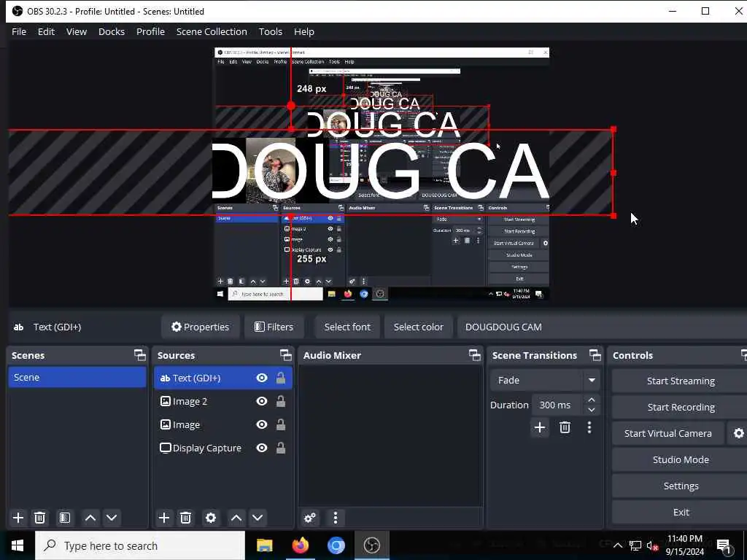Image resolution: width=747 pixels, height=560 pixels.
Task: Move source up arrow in Sources panel
Action: [236, 518]
